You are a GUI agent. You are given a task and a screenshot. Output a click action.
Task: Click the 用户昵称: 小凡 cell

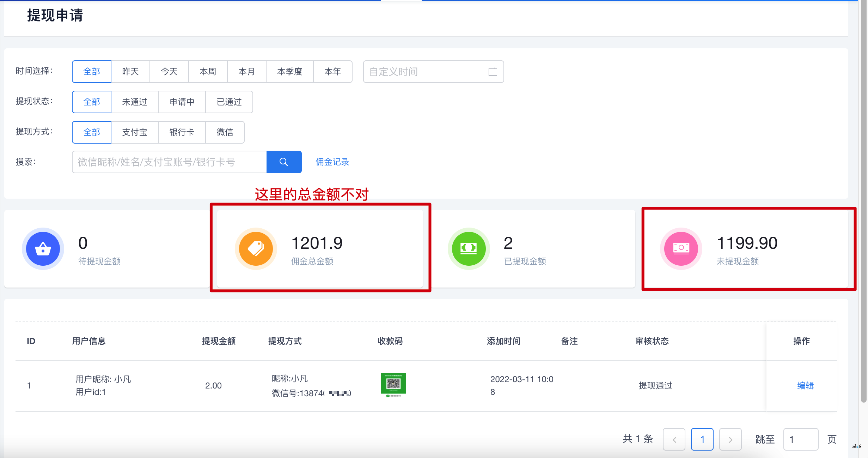pos(103,379)
